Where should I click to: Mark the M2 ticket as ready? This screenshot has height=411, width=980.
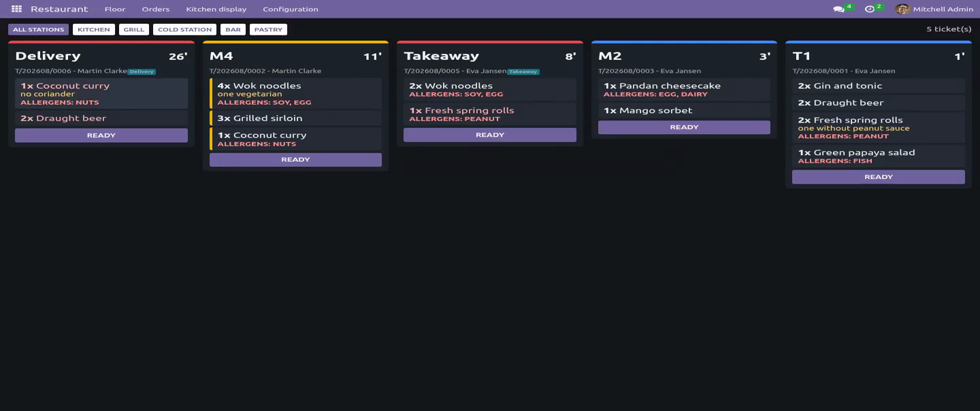pyautogui.click(x=684, y=127)
